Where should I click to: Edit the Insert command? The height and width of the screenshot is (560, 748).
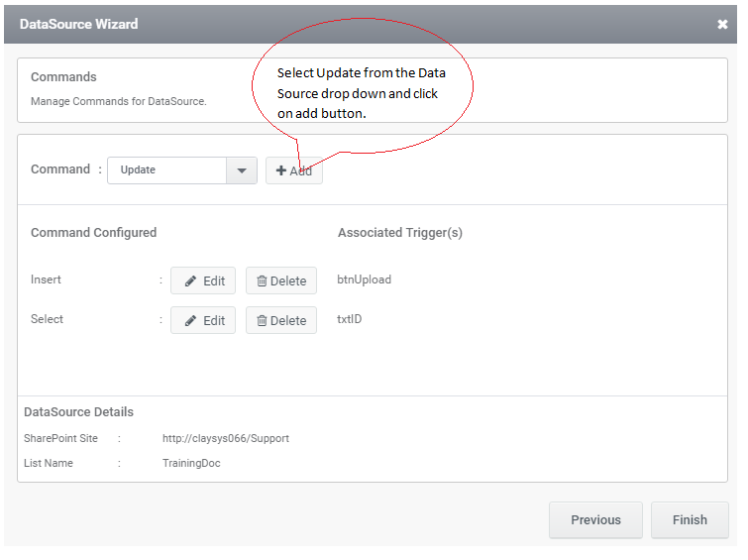click(203, 280)
